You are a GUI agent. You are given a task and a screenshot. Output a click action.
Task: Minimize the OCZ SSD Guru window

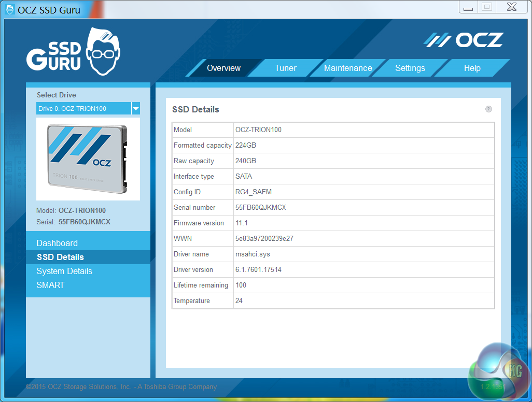468,7
